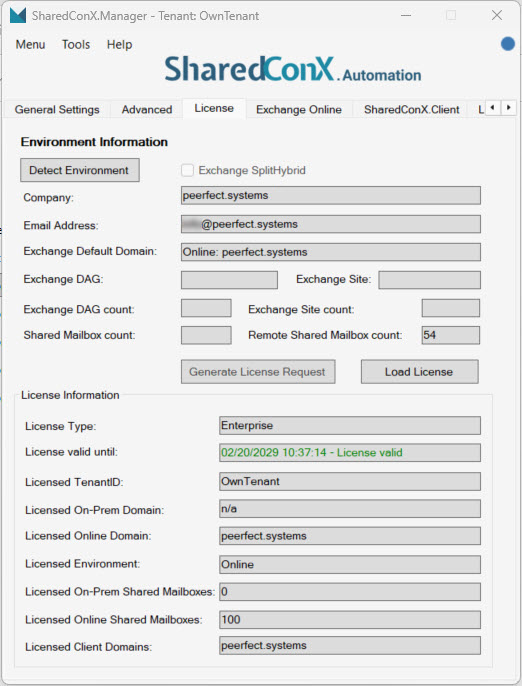This screenshot has width=522, height=686.
Task: Click the License Information group label
Action: point(70,395)
